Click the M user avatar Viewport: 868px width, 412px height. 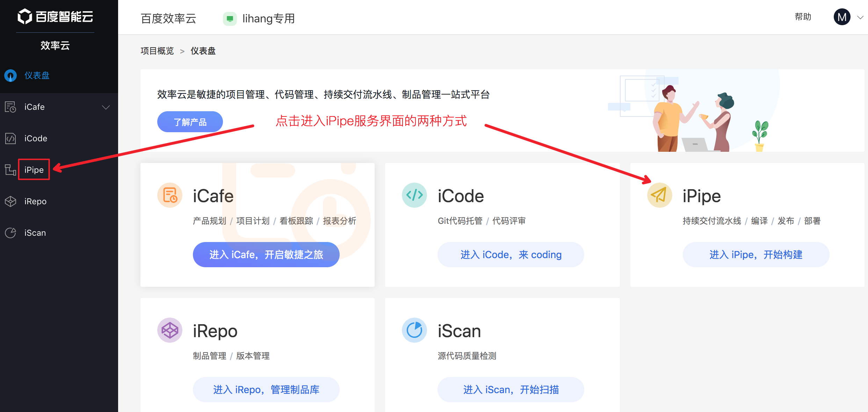point(842,17)
